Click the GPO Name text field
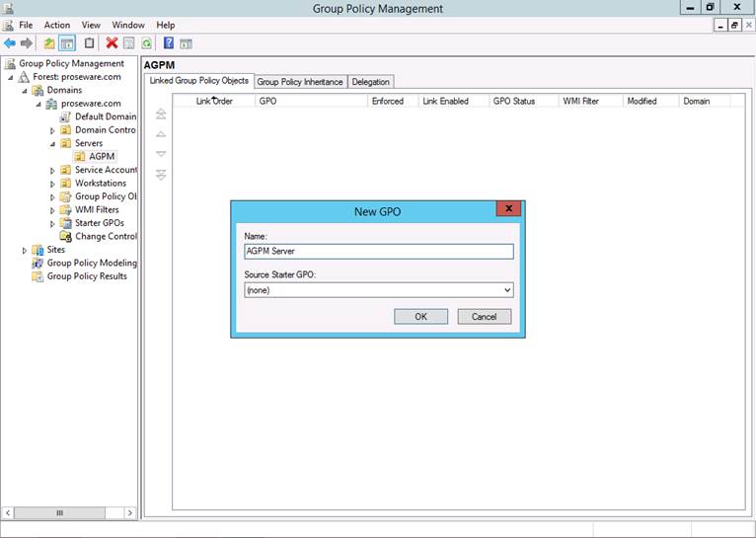 [x=379, y=252]
